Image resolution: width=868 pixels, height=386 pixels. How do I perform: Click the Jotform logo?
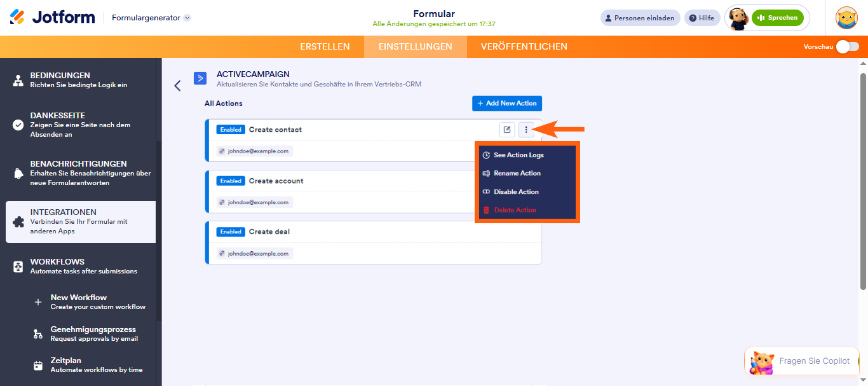click(52, 17)
